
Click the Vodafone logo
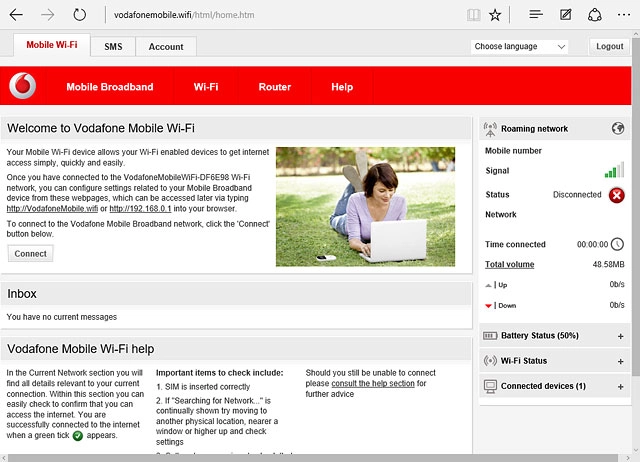22,87
